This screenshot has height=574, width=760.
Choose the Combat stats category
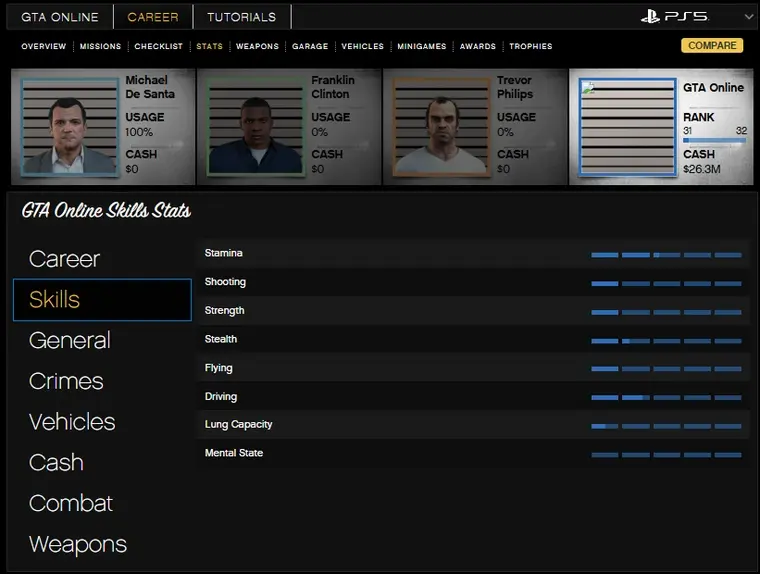click(x=71, y=503)
